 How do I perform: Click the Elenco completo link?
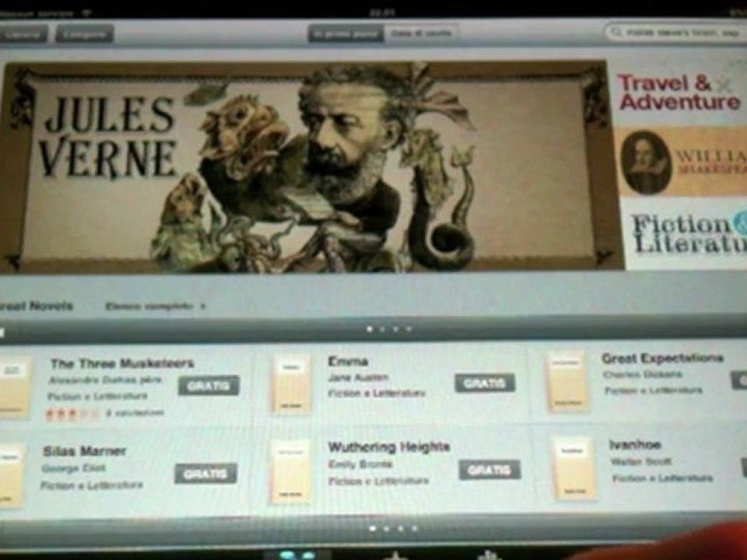(x=156, y=306)
